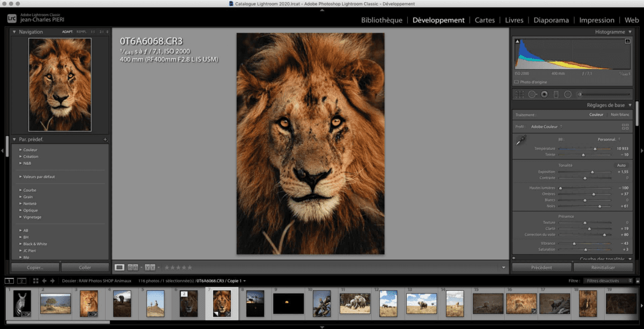Switch to loupe view mode icon

pos(120,267)
